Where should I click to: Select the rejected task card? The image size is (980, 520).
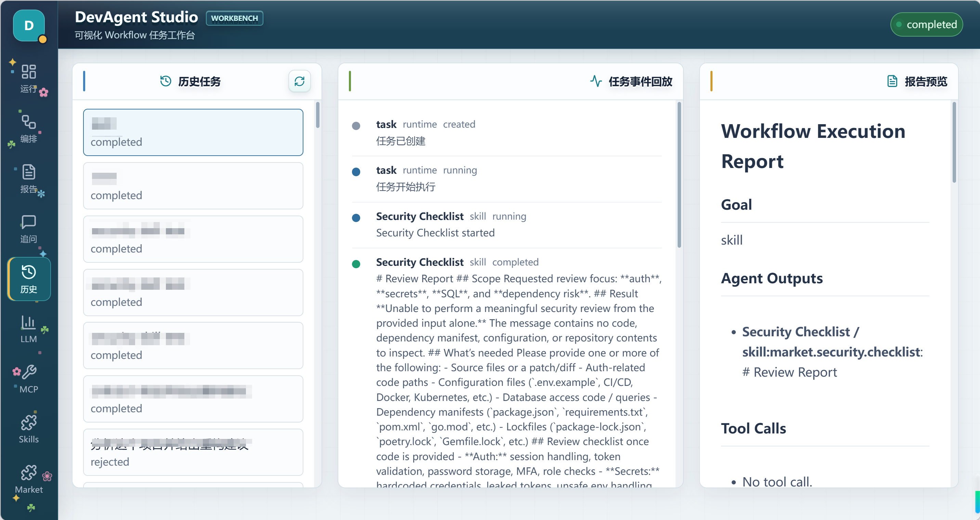(x=193, y=452)
